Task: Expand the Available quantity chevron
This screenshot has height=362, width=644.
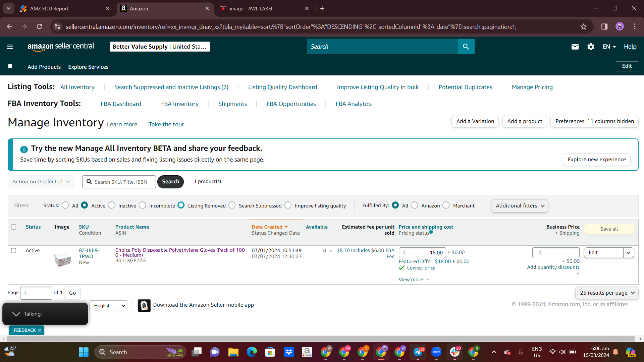Action: tap(331, 251)
